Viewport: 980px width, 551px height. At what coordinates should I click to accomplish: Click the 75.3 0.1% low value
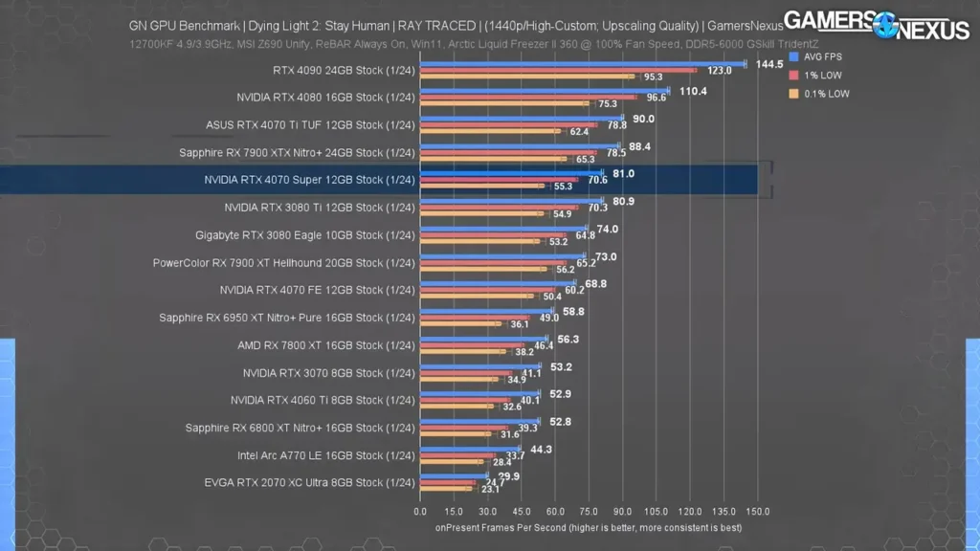608,104
